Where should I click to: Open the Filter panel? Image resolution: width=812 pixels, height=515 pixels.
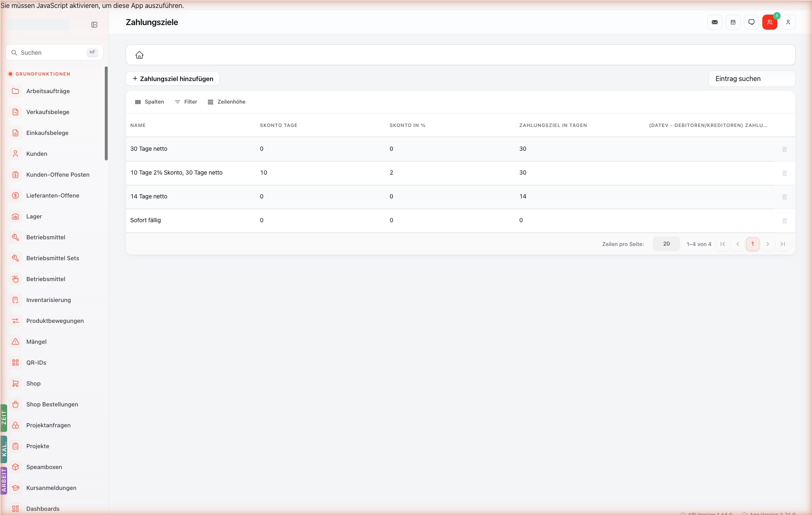(186, 102)
